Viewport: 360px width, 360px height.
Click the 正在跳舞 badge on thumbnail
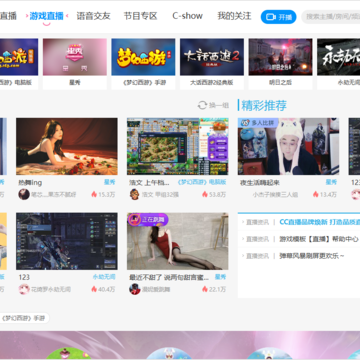pyautogui.click(x=148, y=219)
